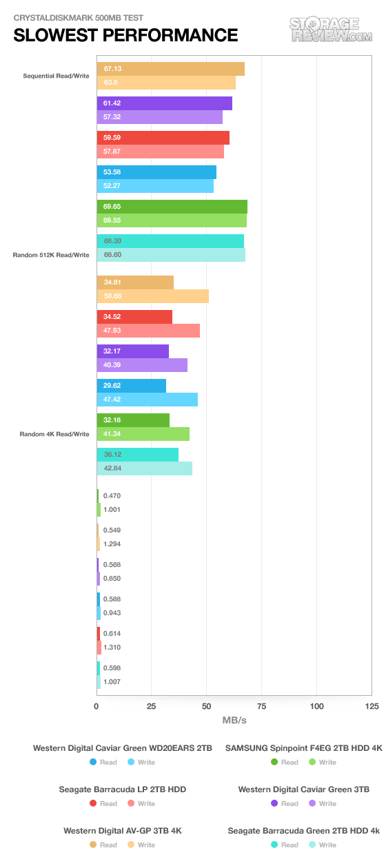Click the light orange 50.66 write bar
The image size is (386, 868).
(152, 296)
